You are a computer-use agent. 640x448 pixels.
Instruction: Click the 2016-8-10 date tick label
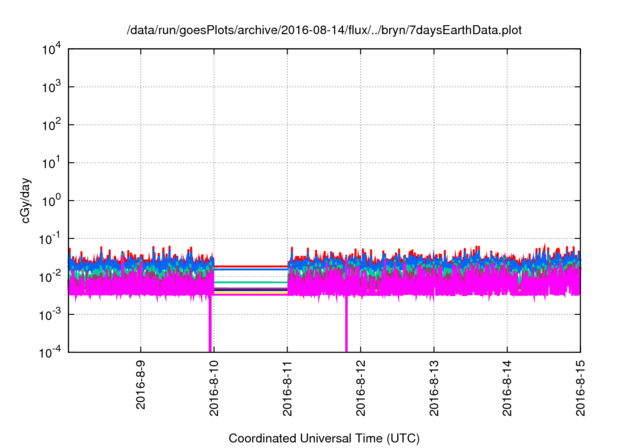coord(214,388)
